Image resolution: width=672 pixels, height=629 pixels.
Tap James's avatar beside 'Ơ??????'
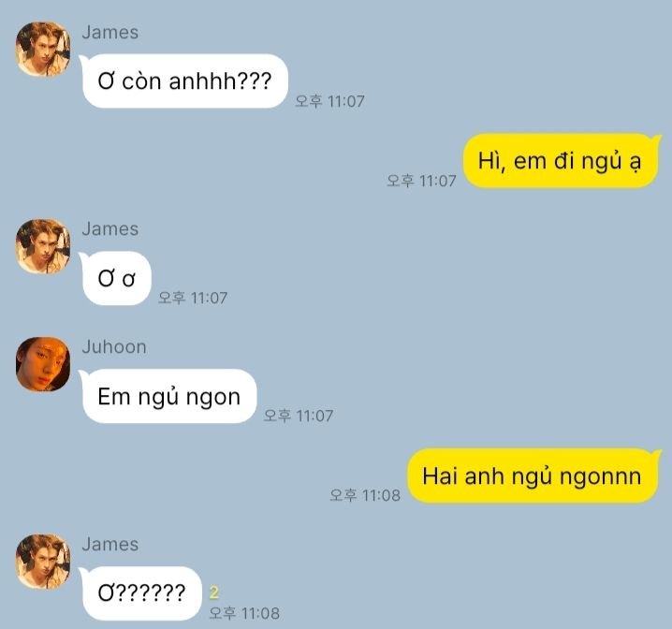point(43,562)
